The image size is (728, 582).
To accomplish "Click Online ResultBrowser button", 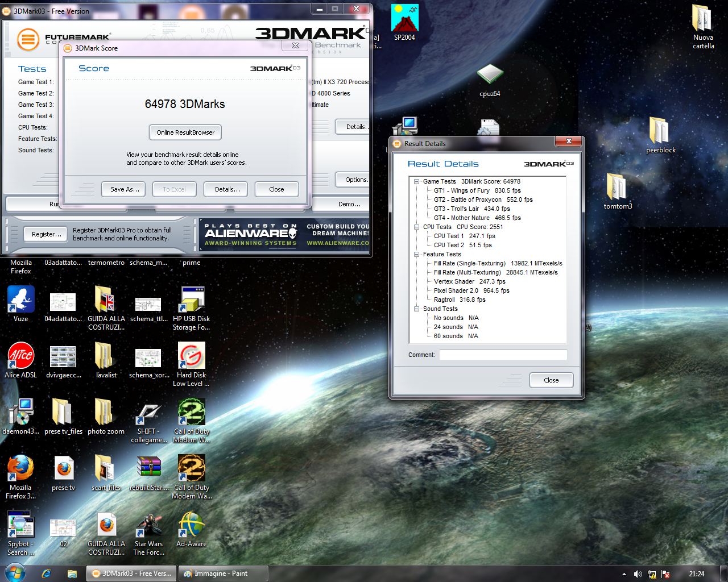I will click(185, 132).
